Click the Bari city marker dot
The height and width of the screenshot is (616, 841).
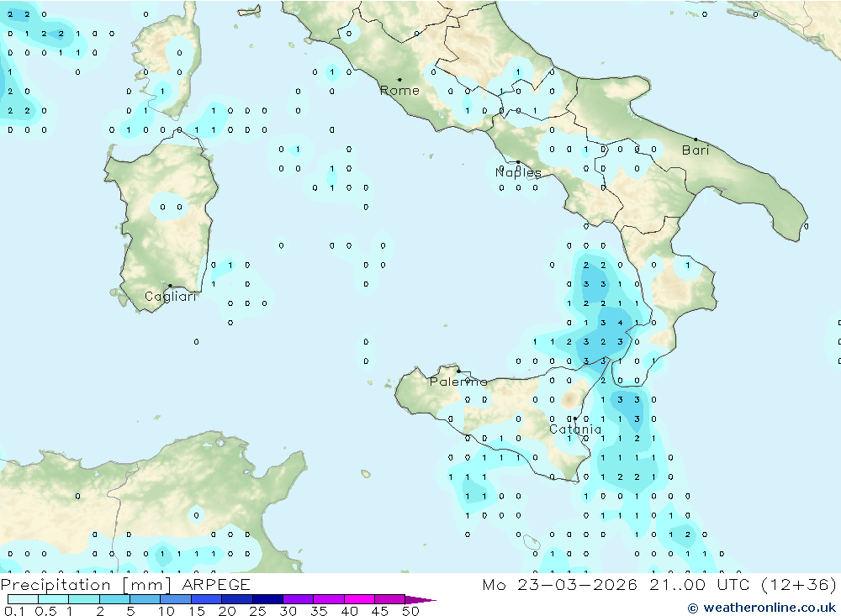pyautogui.click(x=696, y=140)
